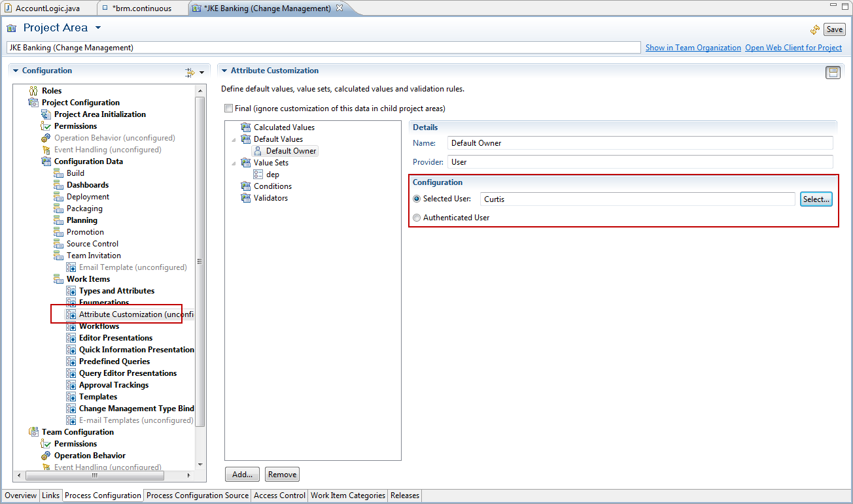Click the Editor Presentations icon
The height and width of the screenshot is (504, 853).
(x=71, y=338)
